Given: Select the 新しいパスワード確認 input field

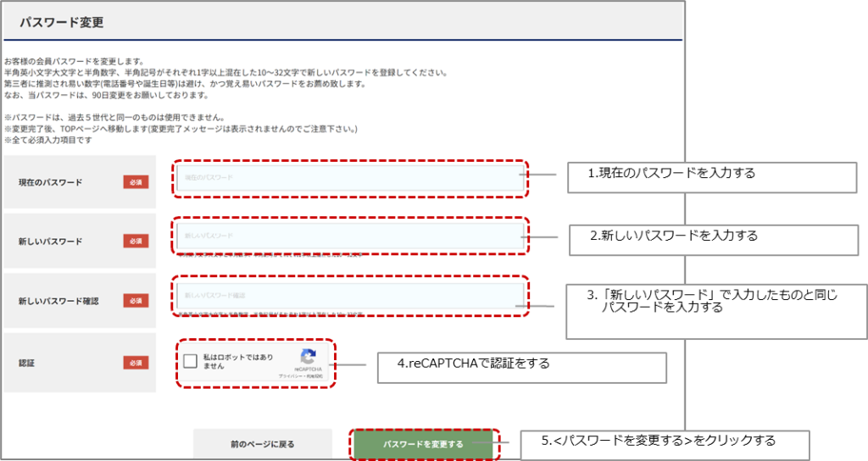Looking at the screenshot, I should coord(350,295).
